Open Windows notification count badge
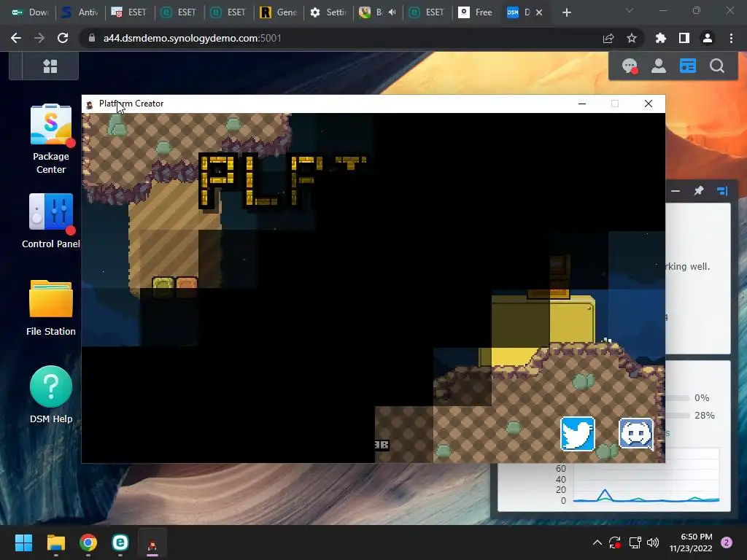 727,542
